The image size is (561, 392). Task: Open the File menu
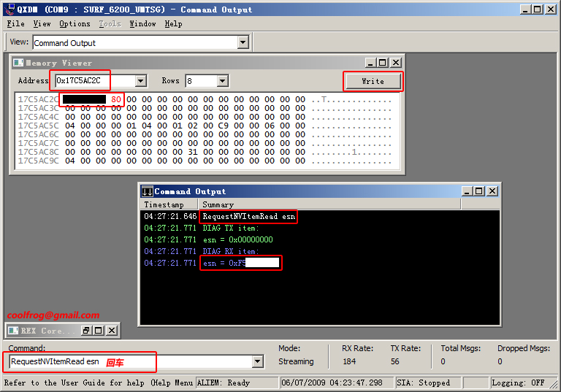[x=16, y=23]
